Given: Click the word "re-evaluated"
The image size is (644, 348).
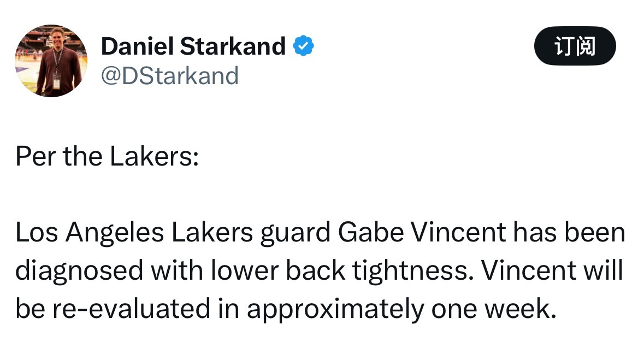Looking at the screenshot, I should (137, 310).
